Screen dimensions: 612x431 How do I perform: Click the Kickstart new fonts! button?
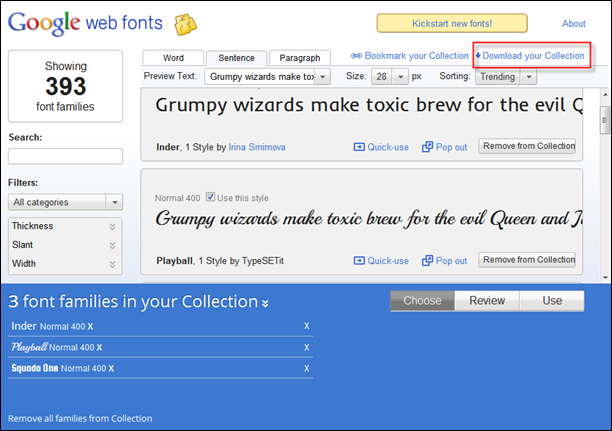click(x=452, y=23)
